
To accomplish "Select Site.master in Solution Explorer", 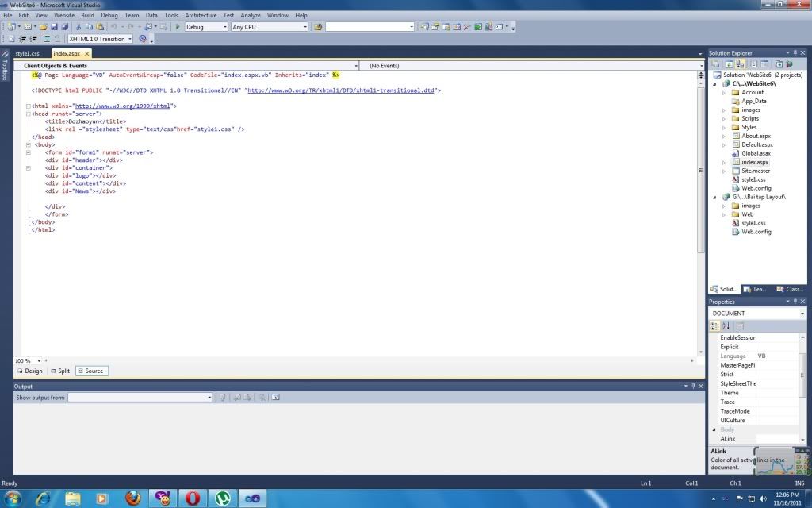I will tap(756, 171).
